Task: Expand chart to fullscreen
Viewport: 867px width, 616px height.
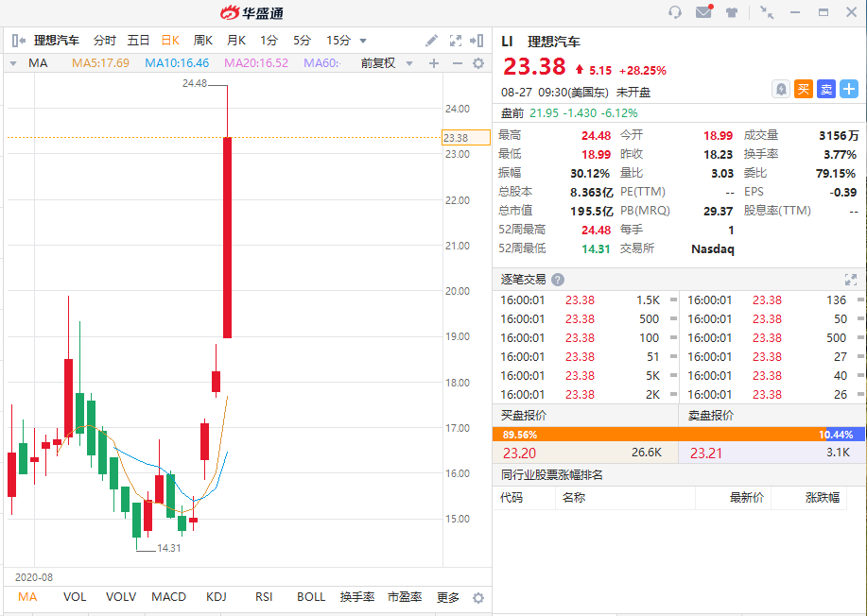Action: click(455, 41)
